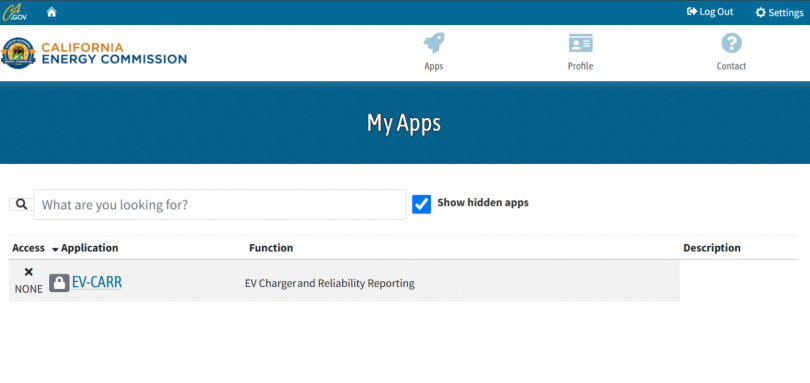Open Settings in the top bar
The width and height of the screenshot is (810, 383).
(779, 12)
